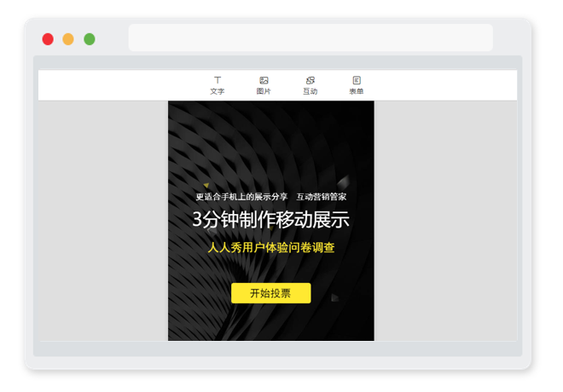The image size is (563, 392).
Task: Select the yellow text 人人秀用户体验问卷调查
Action: click(x=271, y=247)
